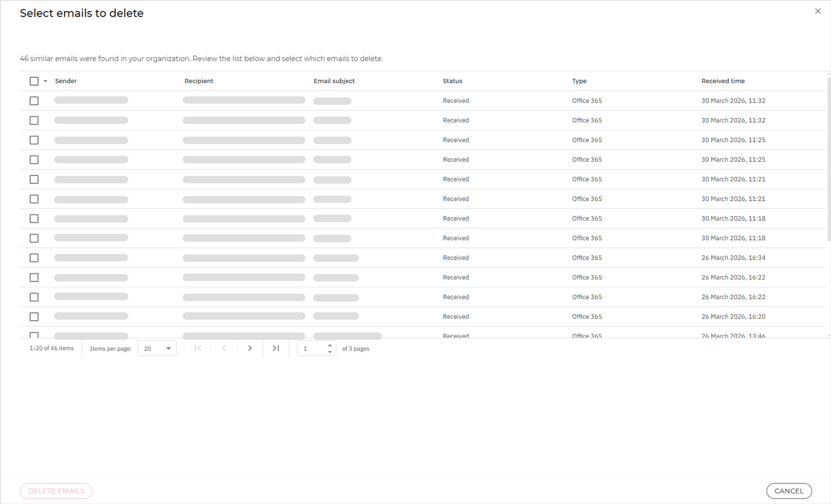This screenshot has width=831, height=504.
Task: Check the first email row's checkbox
Action: [x=34, y=100]
